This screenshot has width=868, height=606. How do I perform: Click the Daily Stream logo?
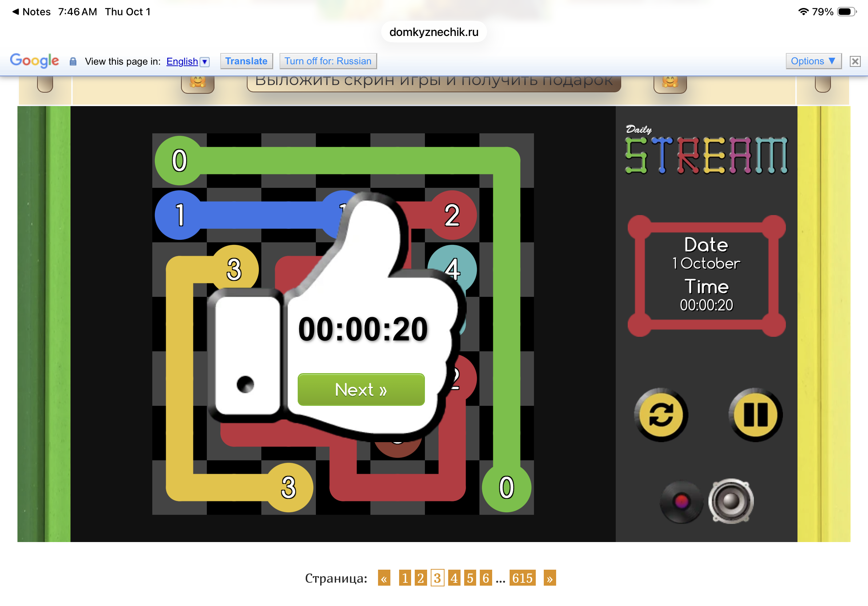click(706, 149)
